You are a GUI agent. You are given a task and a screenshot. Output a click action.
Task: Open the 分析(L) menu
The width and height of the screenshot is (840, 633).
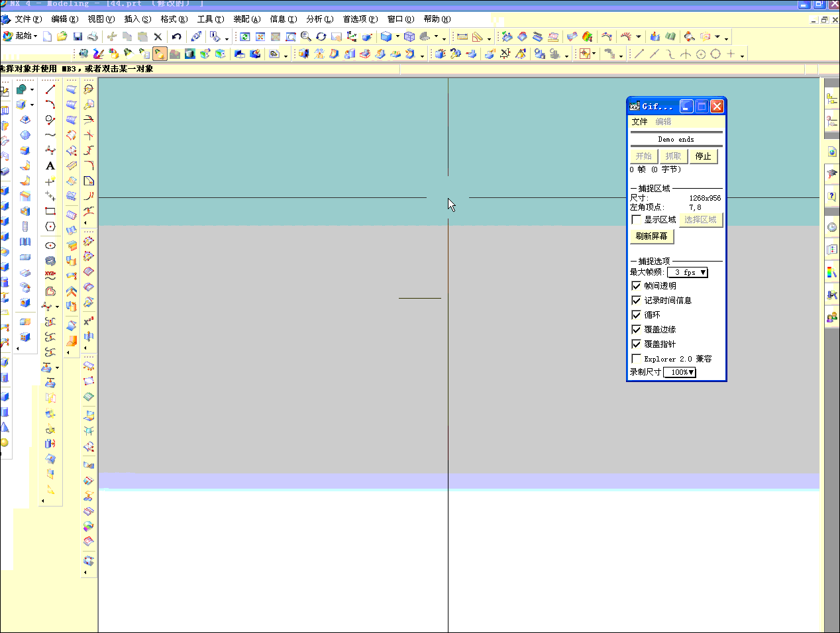[319, 19]
